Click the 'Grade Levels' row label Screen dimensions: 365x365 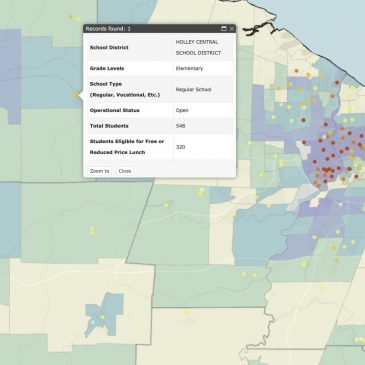[x=107, y=68]
